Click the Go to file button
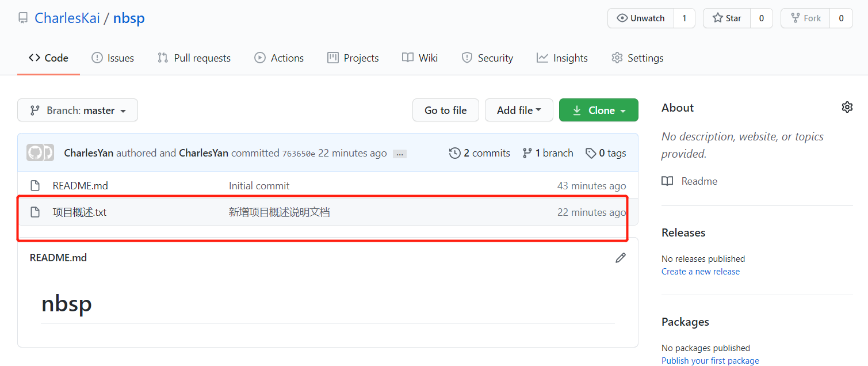Screen dimensions: 868x366 pyautogui.click(x=446, y=110)
